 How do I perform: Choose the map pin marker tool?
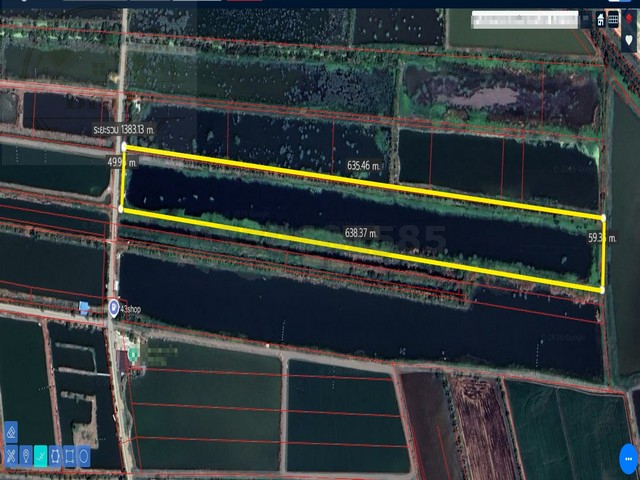(25, 457)
